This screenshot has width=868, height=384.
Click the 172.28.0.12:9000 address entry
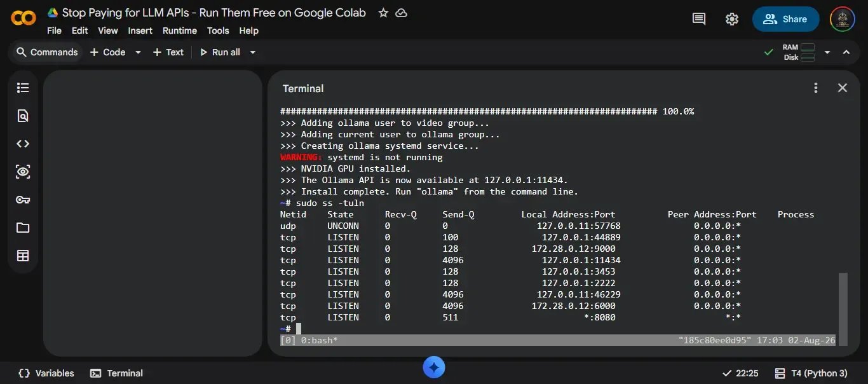[574, 249]
